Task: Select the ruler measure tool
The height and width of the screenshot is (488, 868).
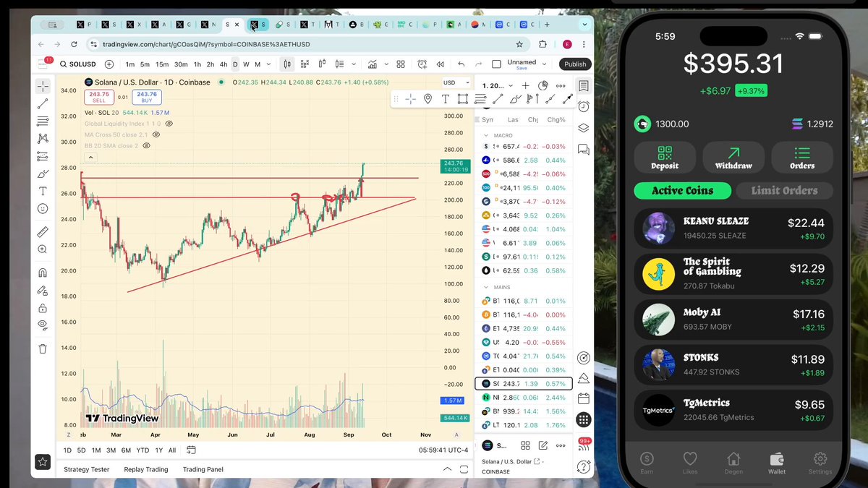Action: point(43,231)
